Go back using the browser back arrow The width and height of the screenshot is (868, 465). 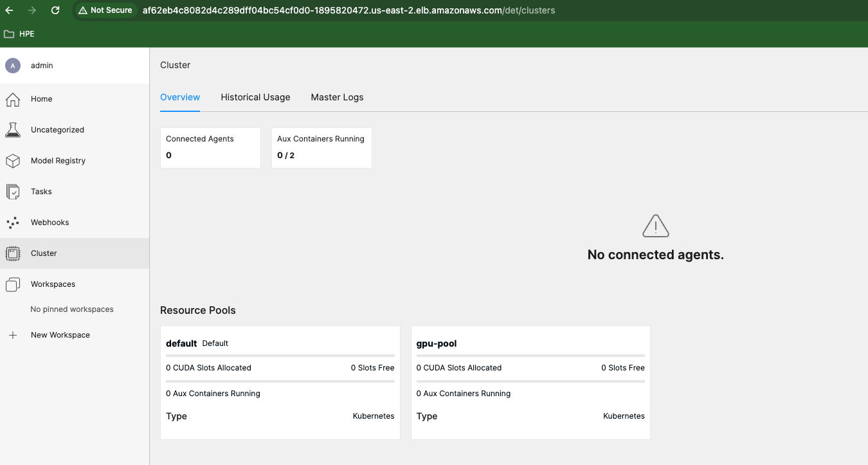point(9,10)
